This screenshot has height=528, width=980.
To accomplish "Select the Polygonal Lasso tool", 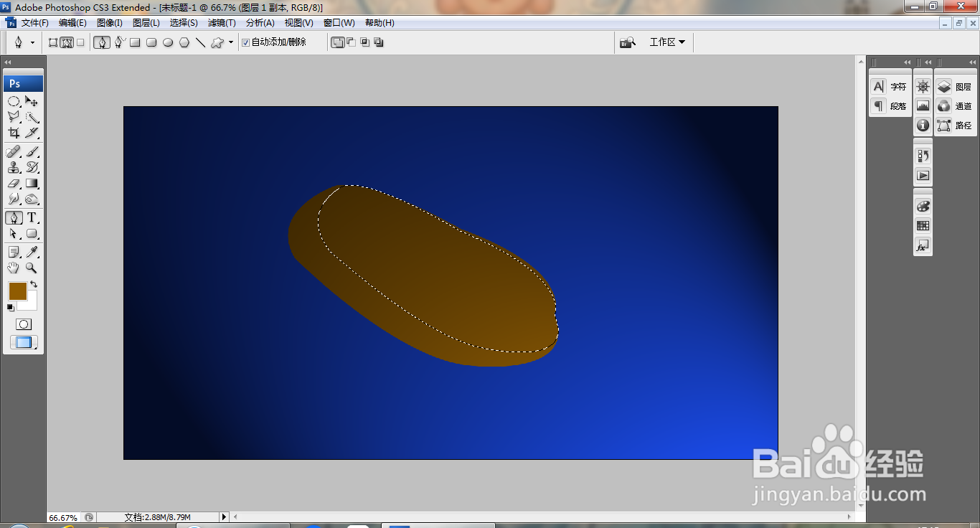I will (x=14, y=117).
